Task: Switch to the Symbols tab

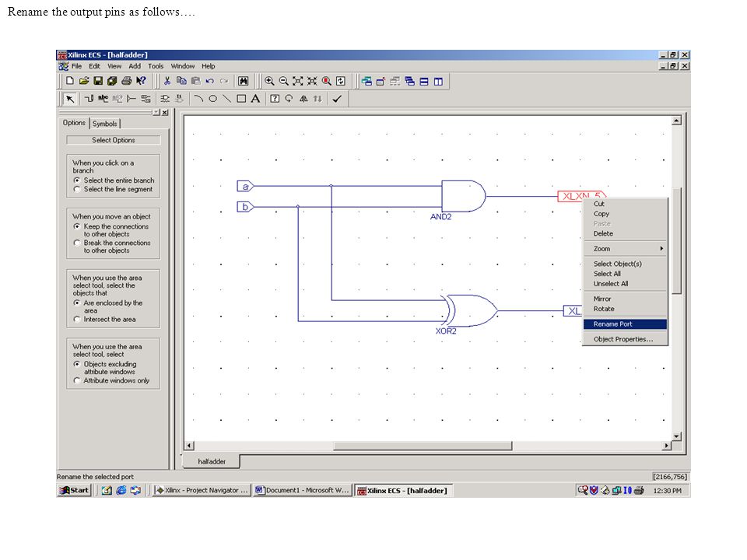Action: (x=105, y=124)
